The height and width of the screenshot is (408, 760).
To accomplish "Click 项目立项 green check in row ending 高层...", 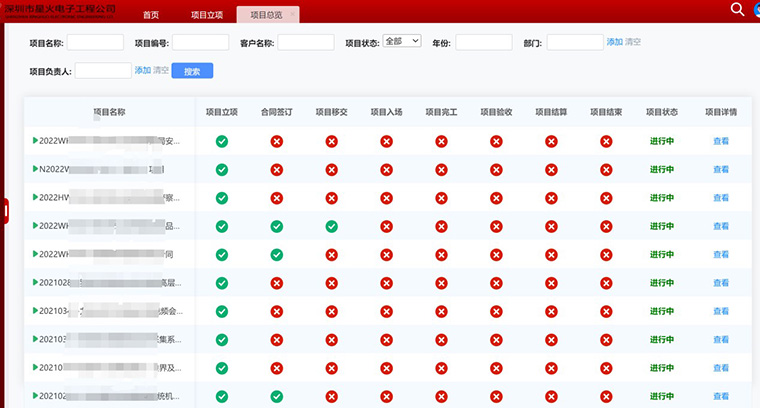I will point(222,283).
